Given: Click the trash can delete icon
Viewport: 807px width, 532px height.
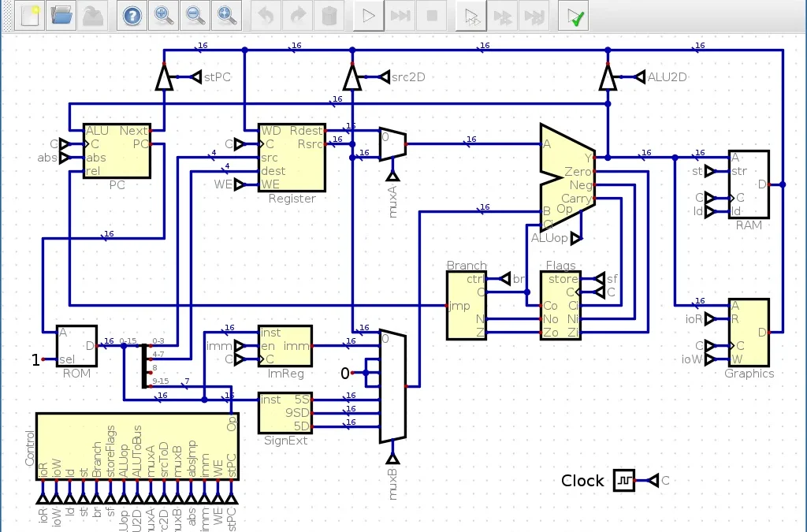Looking at the screenshot, I should [x=329, y=15].
